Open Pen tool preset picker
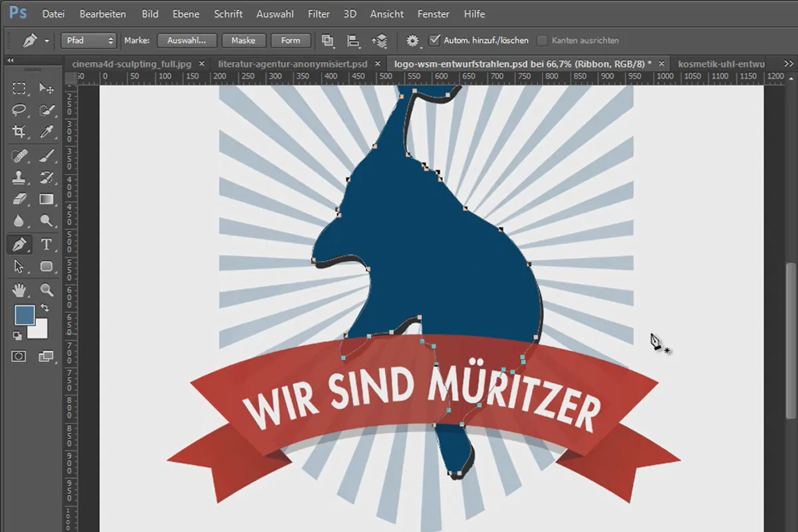This screenshot has height=532, width=798. point(37,41)
